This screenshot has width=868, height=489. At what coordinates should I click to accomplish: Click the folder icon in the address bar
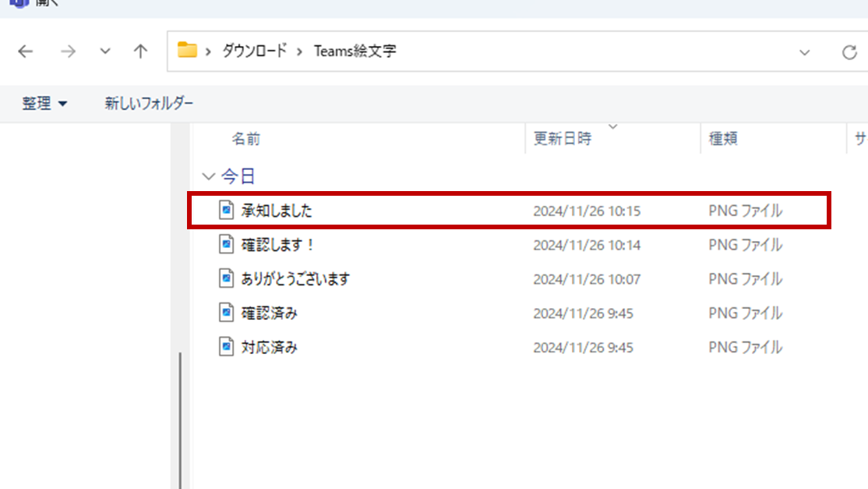pos(187,51)
